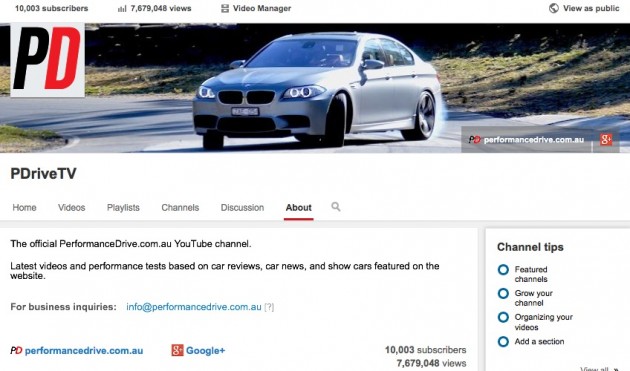The height and width of the screenshot is (371, 630).
Task: Click the 7,679,048 views count at top
Action: tap(161, 8)
